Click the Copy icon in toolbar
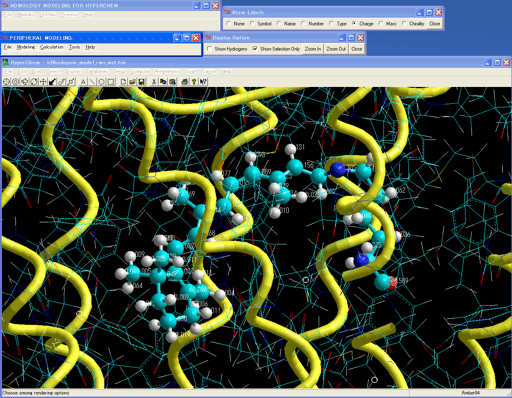The width and height of the screenshot is (512, 398). pyautogui.click(x=163, y=82)
